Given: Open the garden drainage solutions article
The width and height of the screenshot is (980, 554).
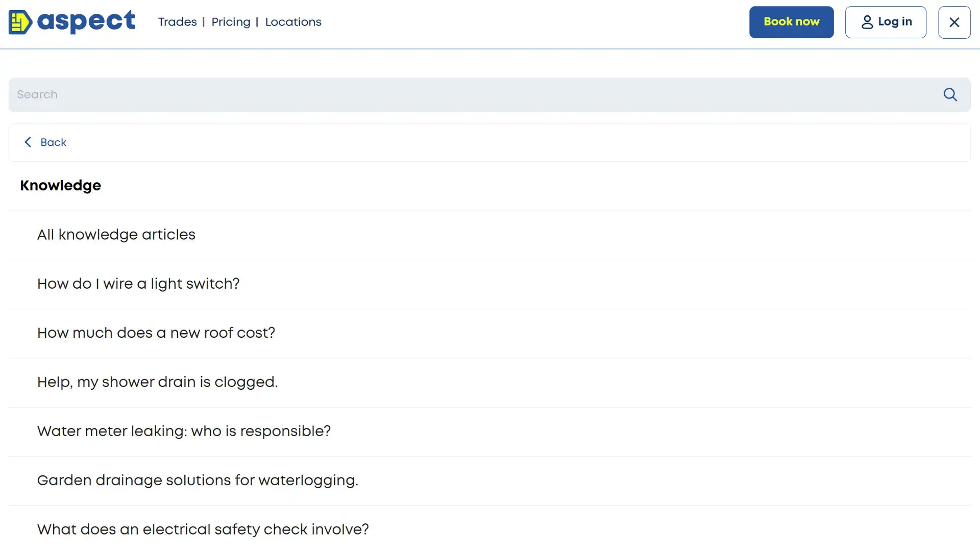Looking at the screenshot, I should [198, 481].
